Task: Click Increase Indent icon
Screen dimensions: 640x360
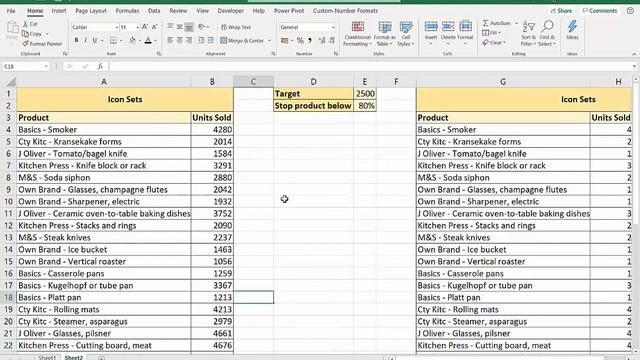Action: [x=211, y=40]
